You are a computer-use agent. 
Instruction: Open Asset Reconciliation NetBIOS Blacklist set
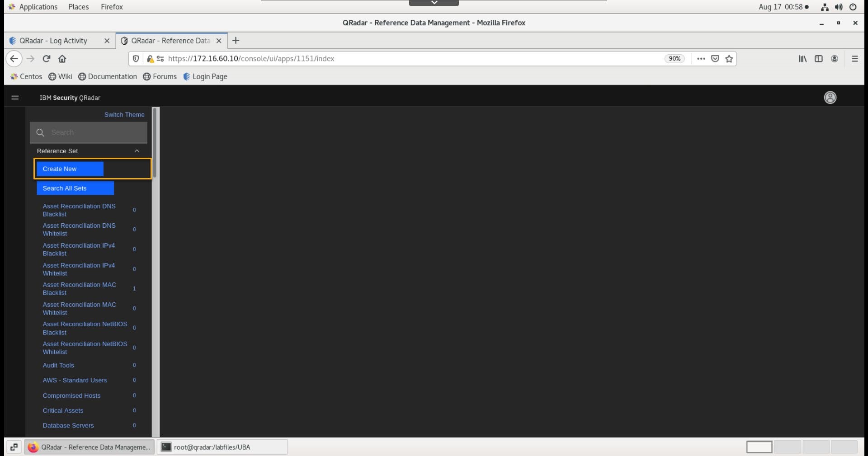[85, 328]
